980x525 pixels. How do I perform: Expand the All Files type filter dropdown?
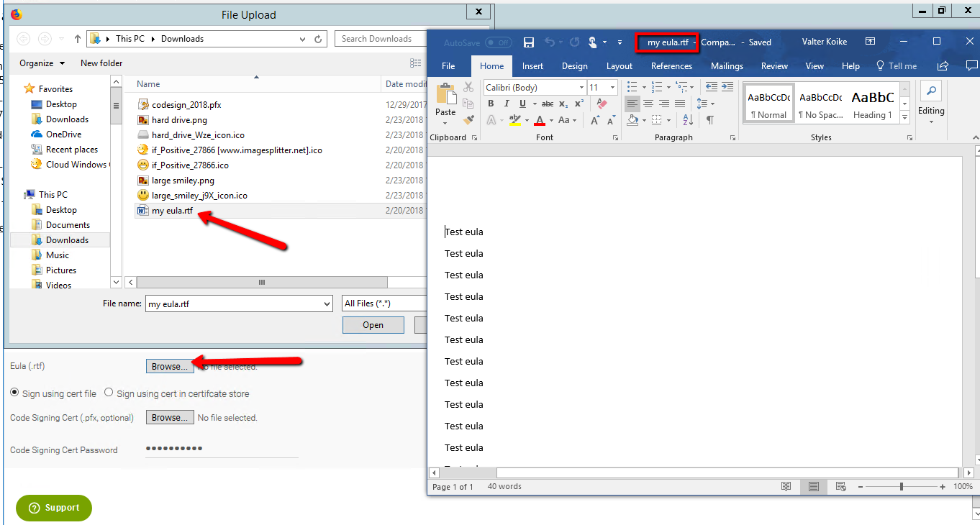point(385,303)
